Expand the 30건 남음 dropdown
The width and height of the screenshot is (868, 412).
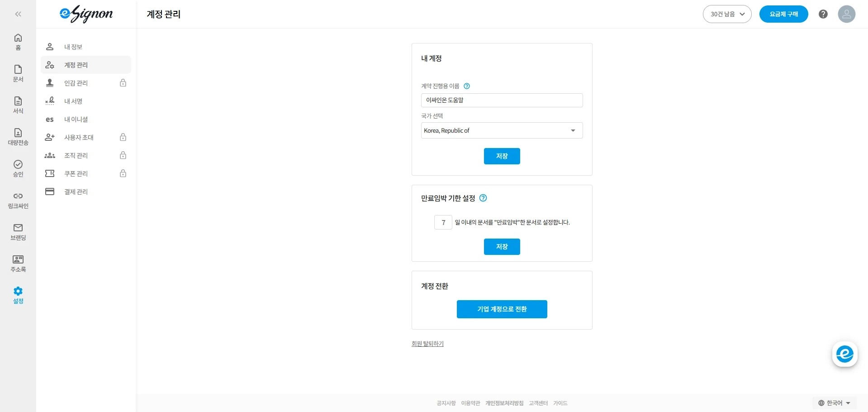[727, 14]
